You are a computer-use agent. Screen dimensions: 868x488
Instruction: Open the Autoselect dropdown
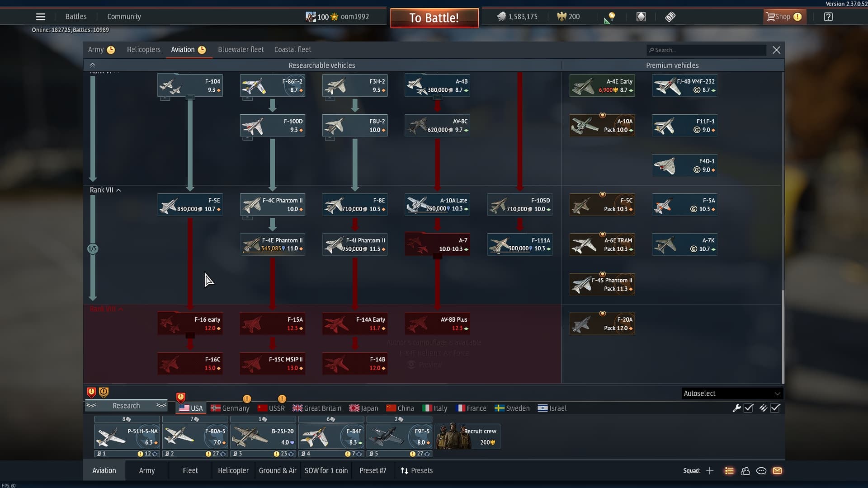[732, 394]
